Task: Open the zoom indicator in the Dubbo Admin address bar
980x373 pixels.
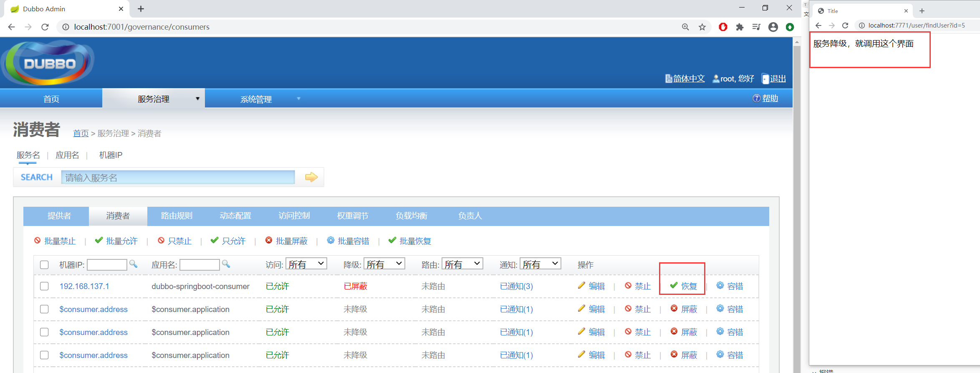Action: [685, 27]
